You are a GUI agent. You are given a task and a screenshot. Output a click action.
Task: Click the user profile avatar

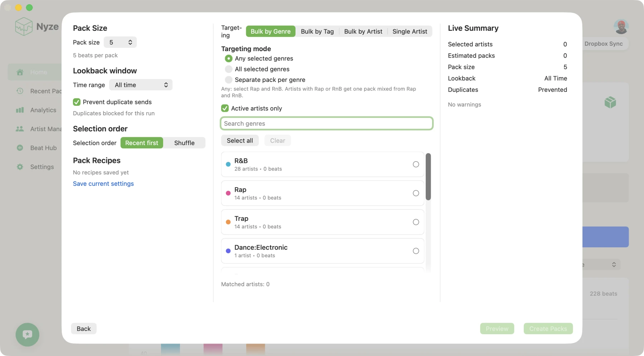(x=621, y=26)
